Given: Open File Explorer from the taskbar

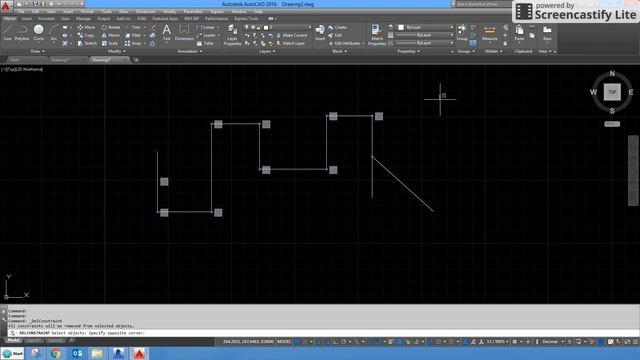Looking at the screenshot, I should click(97, 353).
